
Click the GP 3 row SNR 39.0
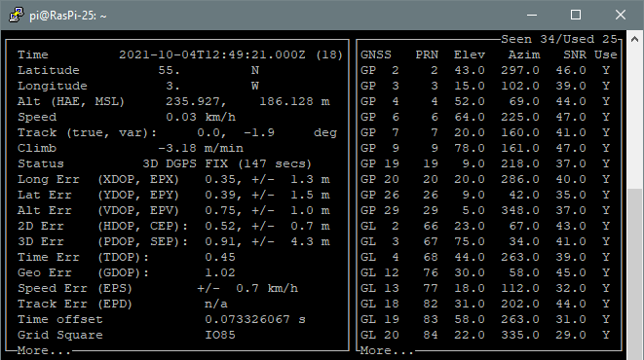(571, 86)
